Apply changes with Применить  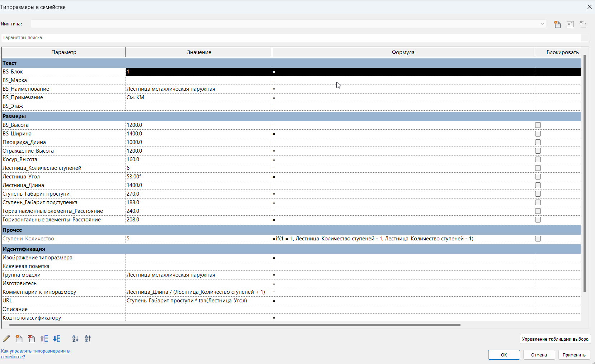coord(574,355)
